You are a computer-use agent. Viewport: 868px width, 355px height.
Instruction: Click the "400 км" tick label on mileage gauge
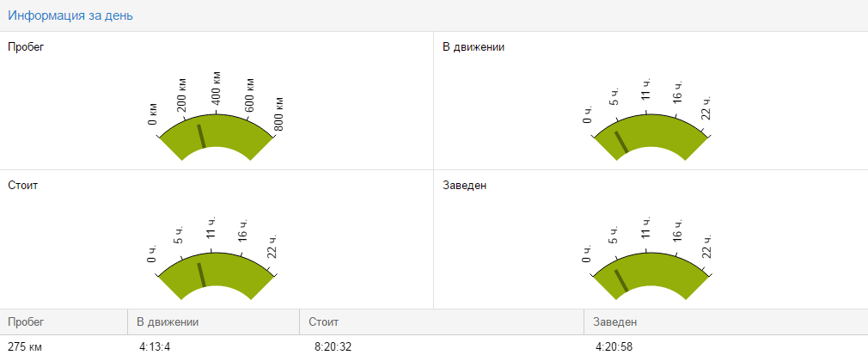coord(216,89)
